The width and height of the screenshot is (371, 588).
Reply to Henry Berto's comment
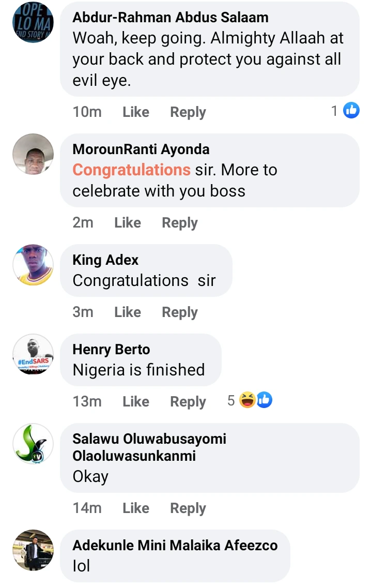[x=188, y=402]
